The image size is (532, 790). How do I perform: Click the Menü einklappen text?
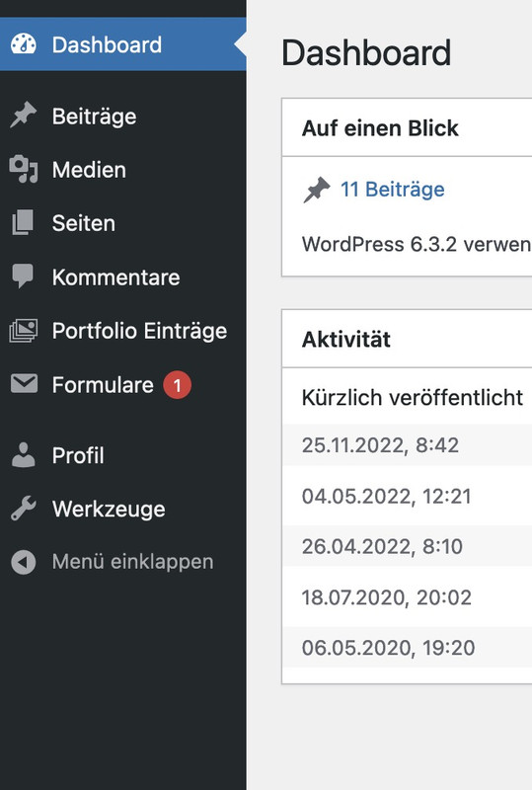tap(132, 561)
